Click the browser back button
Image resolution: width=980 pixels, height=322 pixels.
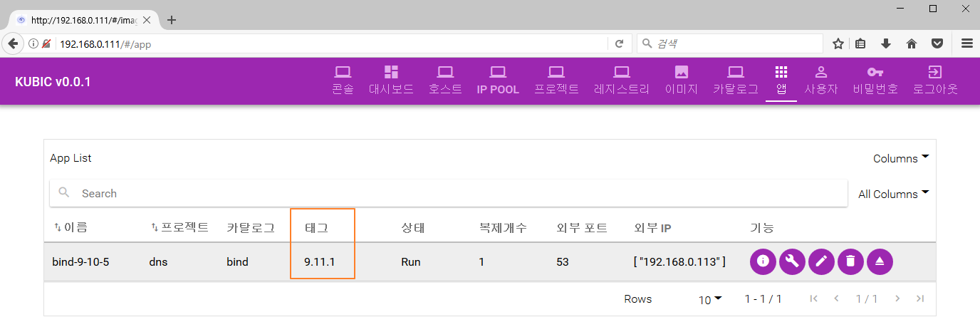point(12,43)
